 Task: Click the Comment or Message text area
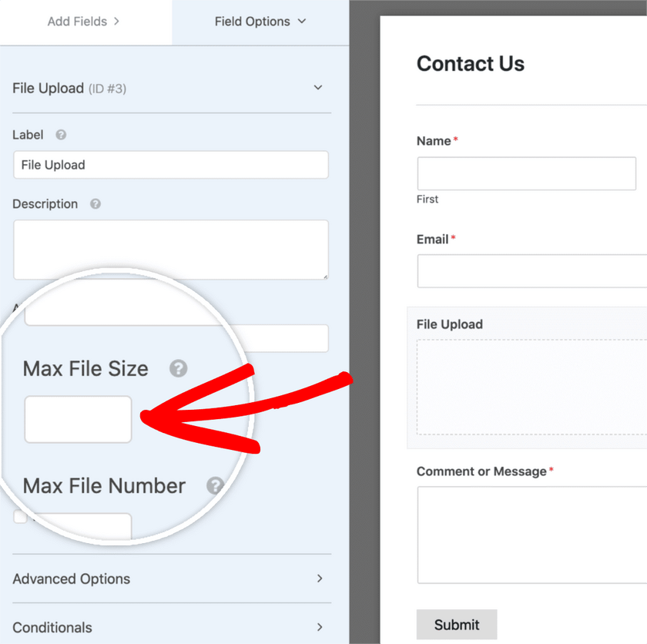(x=532, y=535)
